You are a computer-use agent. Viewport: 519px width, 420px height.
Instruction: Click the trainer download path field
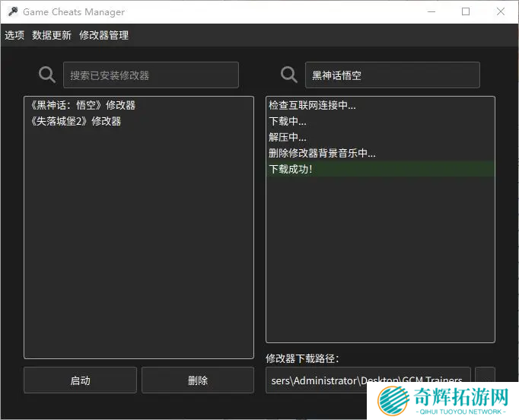pos(368,379)
